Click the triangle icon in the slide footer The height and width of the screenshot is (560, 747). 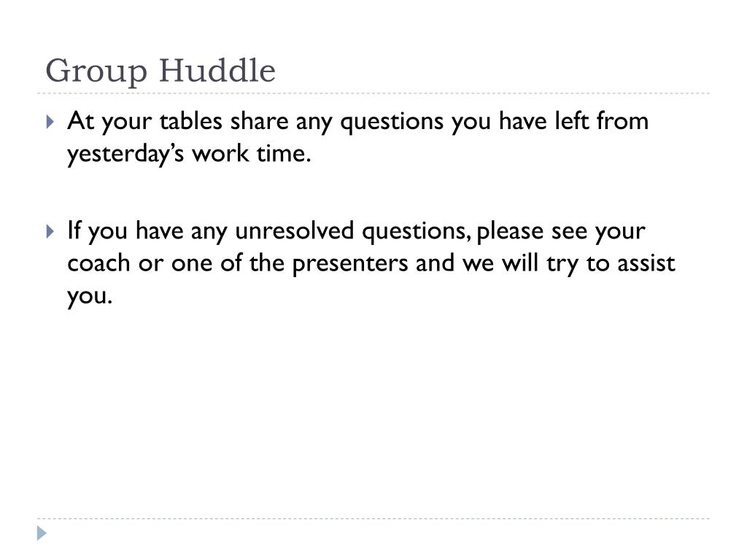[42, 533]
